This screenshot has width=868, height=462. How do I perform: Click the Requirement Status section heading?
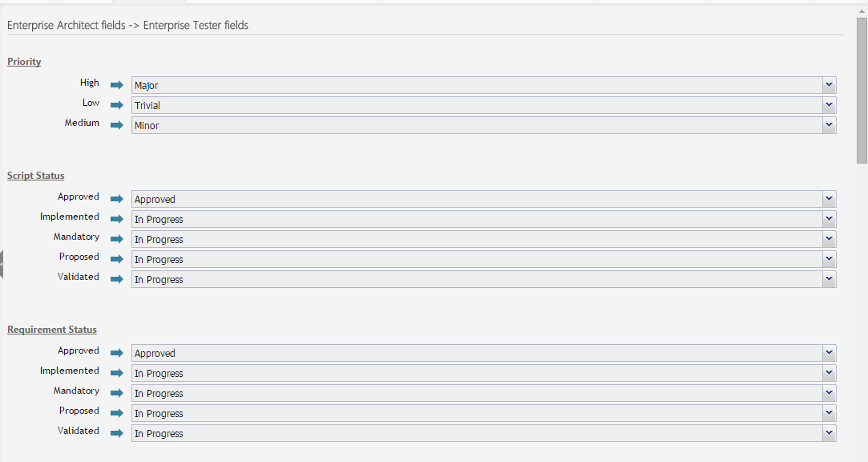pyautogui.click(x=52, y=330)
